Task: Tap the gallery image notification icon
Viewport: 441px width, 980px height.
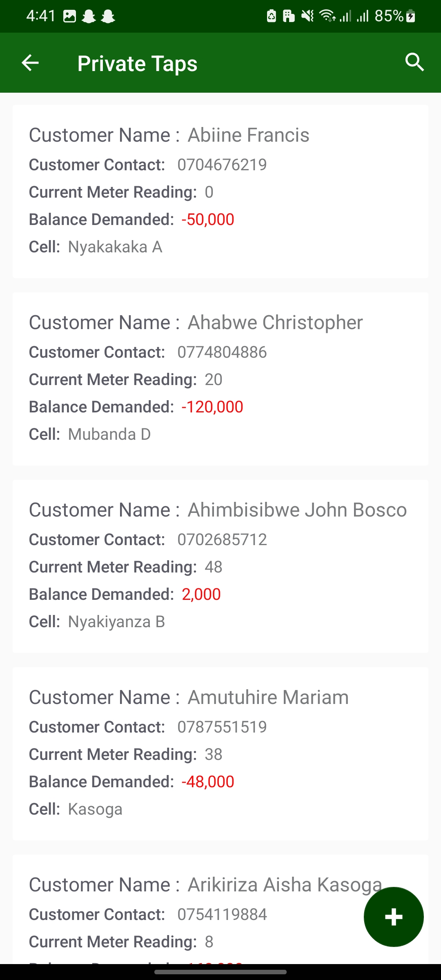Action: pyautogui.click(x=69, y=16)
